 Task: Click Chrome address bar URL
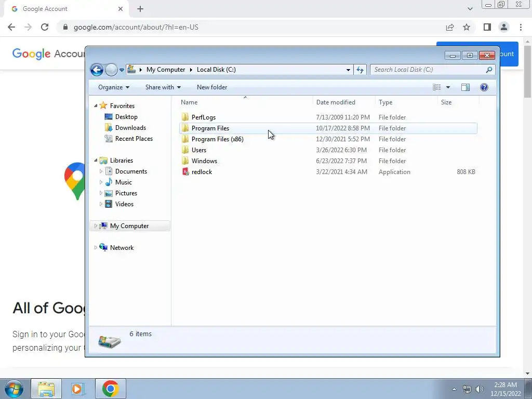coord(136,27)
